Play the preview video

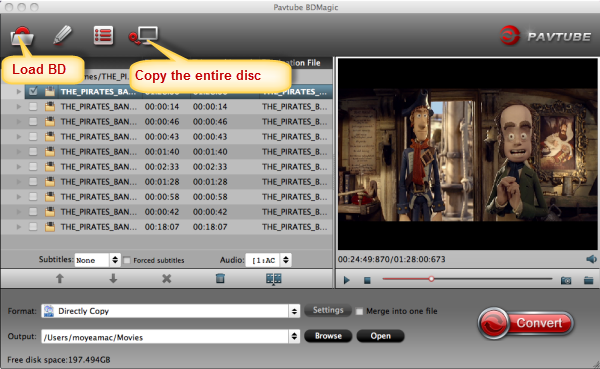pos(347,280)
